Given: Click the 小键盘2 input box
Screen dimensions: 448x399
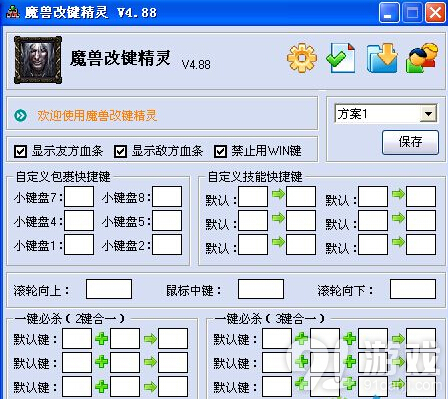Looking at the screenshot, I should coord(167,245).
